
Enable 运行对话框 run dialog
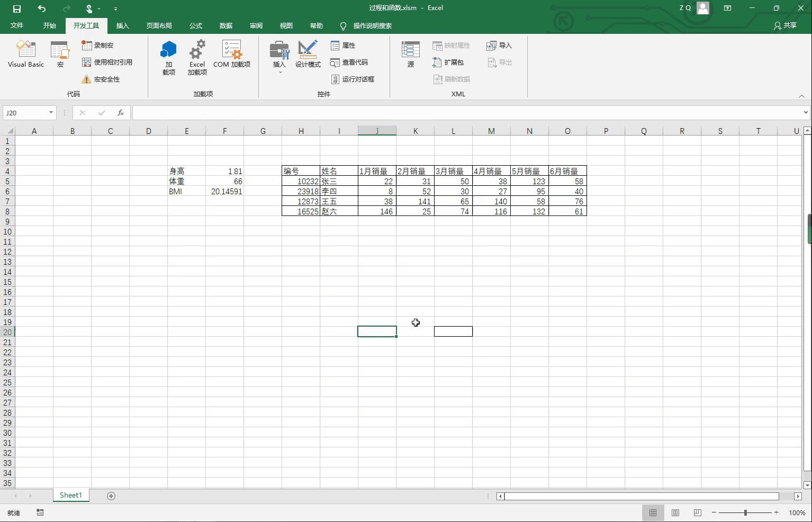pos(354,79)
